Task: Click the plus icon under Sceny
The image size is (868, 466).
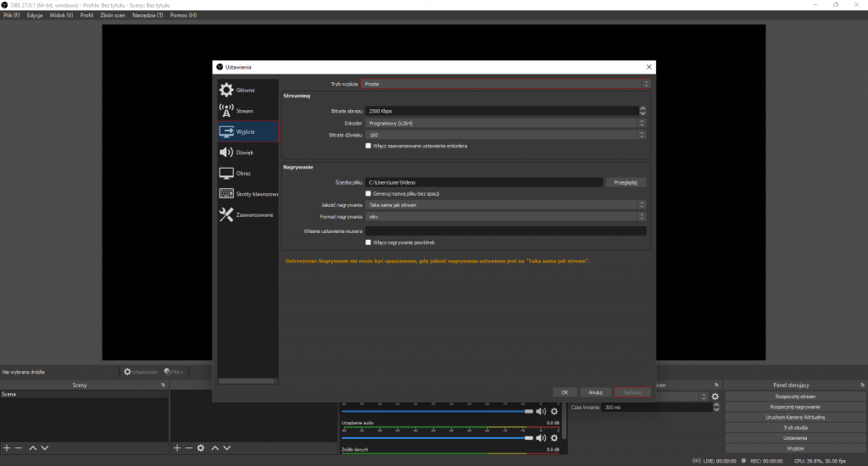Action: coord(7,447)
